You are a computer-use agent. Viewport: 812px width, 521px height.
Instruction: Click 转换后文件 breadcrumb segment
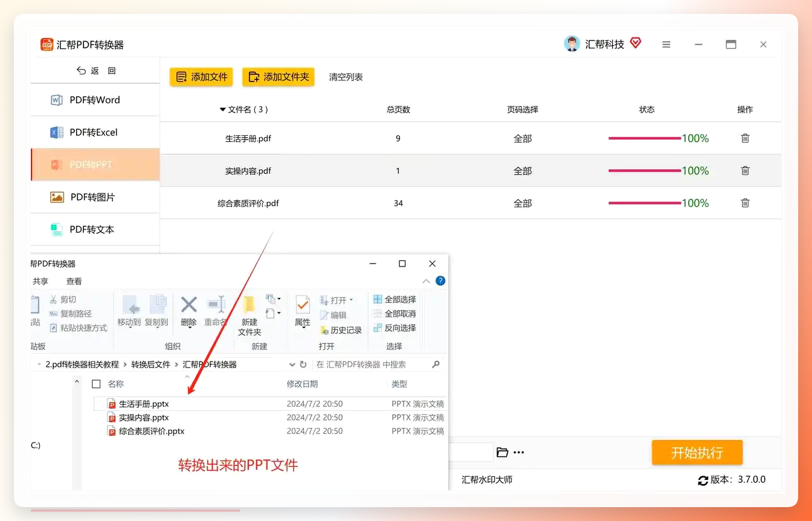[151, 364]
